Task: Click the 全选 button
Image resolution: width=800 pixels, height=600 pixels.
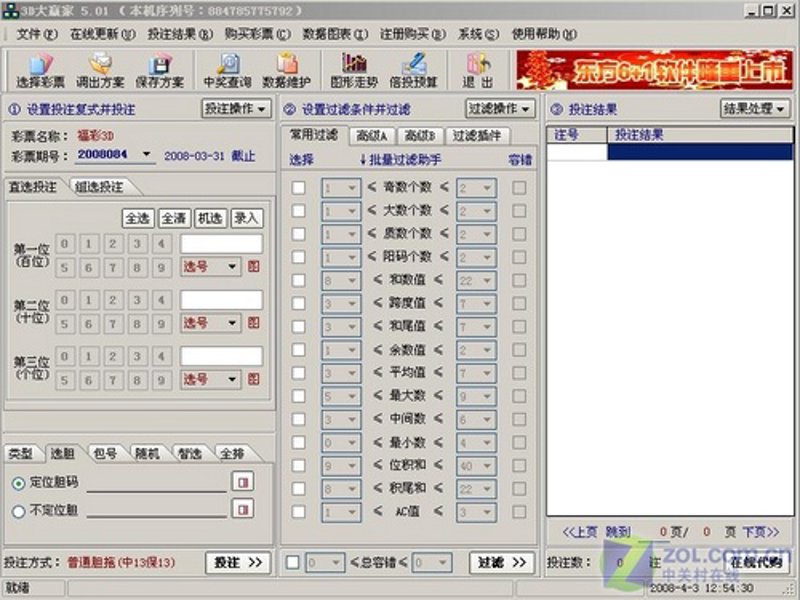Action: [138, 218]
